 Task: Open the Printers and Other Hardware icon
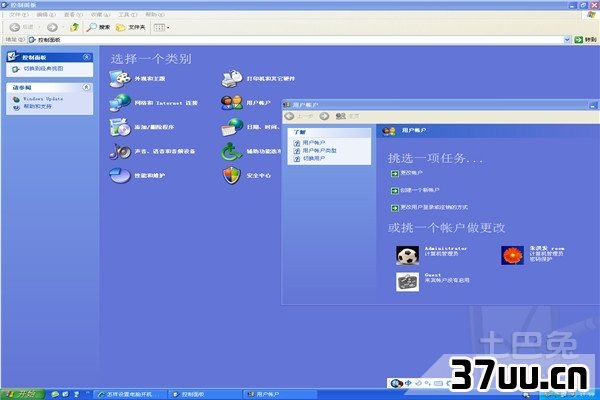coord(232,78)
